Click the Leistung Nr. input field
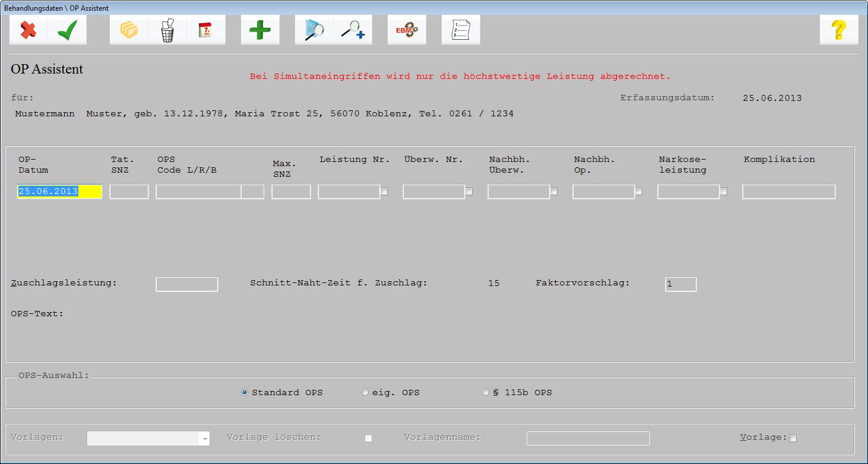Screen dimensions: 868x464 pyautogui.click(x=349, y=192)
